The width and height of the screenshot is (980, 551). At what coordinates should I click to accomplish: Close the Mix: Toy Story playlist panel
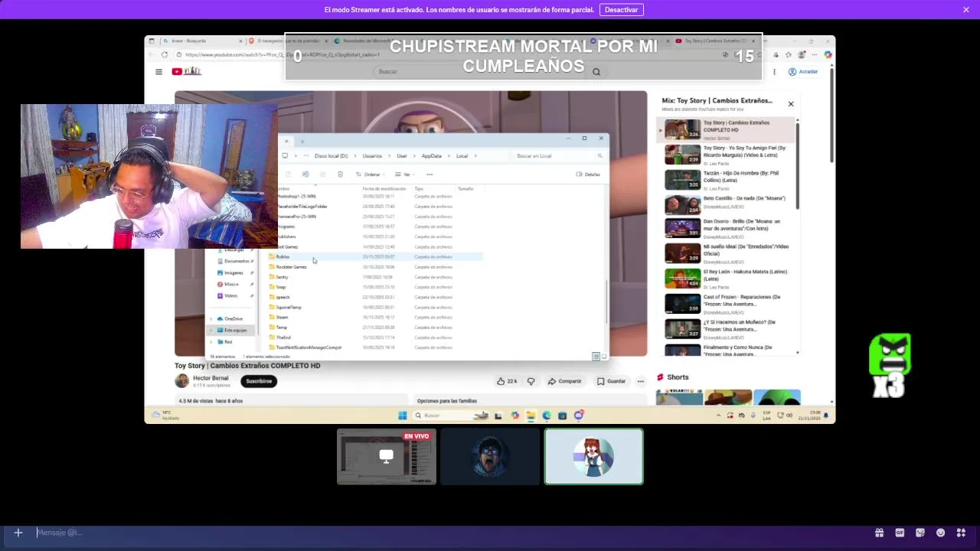pyautogui.click(x=791, y=104)
